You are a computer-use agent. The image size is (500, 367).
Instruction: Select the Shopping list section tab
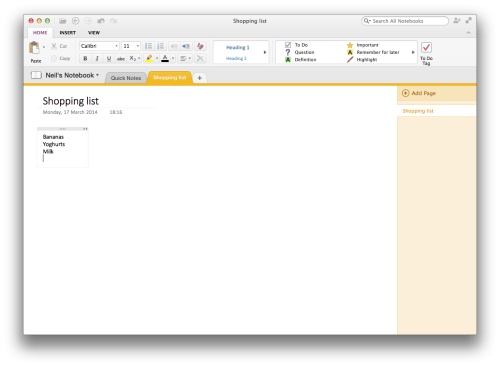click(x=169, y=77)
